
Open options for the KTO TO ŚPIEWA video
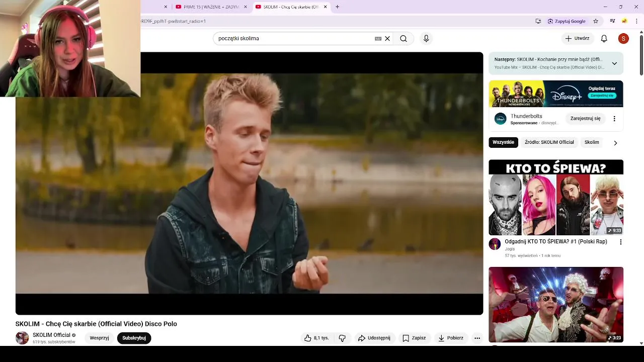(x=621, y=242)
